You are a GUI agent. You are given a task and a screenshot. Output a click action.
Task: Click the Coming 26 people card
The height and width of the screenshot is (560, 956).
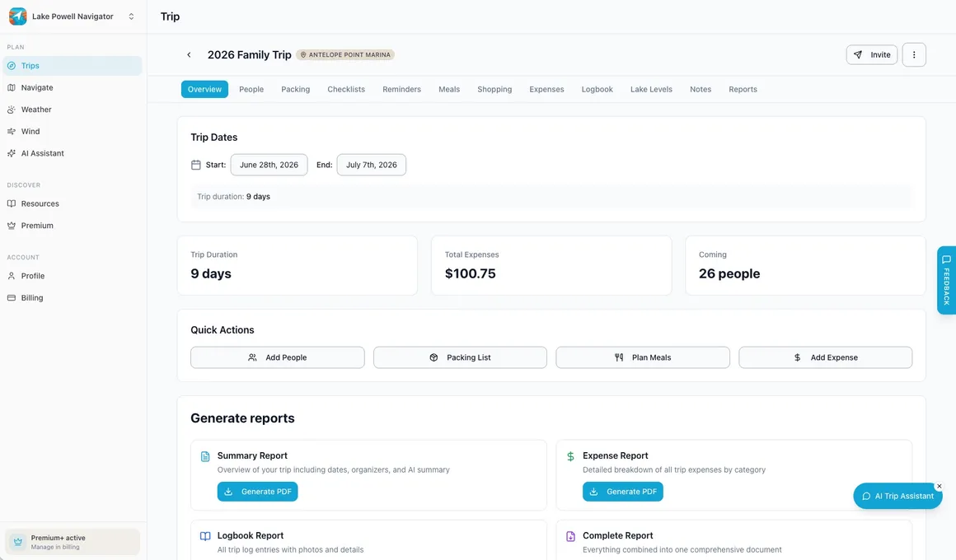click(805, 266)
